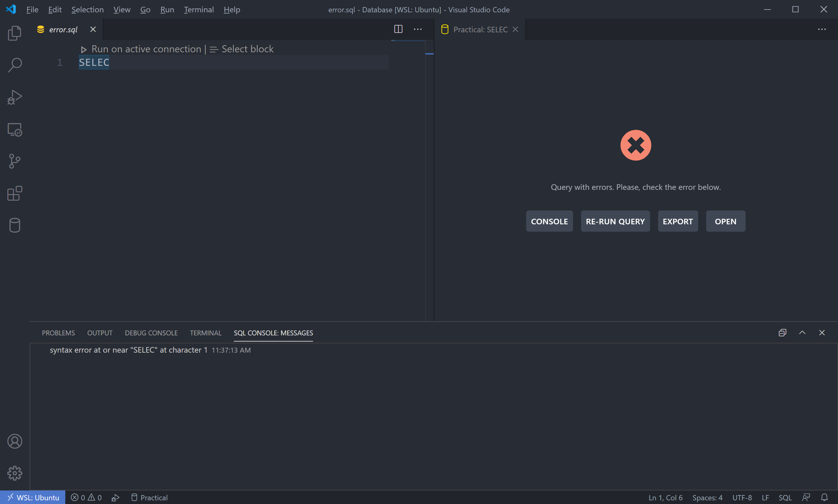838x504 pixels.
Task: Open the Terminal menu
Action: coord(199,10)
